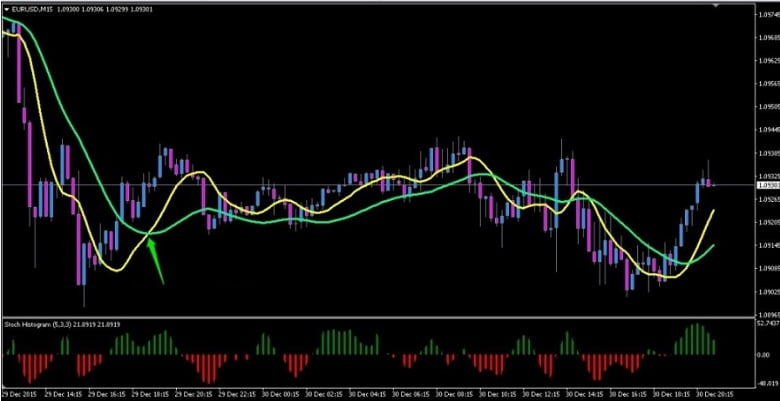The height and width of the screenshot is (401, 780).
Task: Click the 29 Dec 16:15 time label
Action: [108, 394]
